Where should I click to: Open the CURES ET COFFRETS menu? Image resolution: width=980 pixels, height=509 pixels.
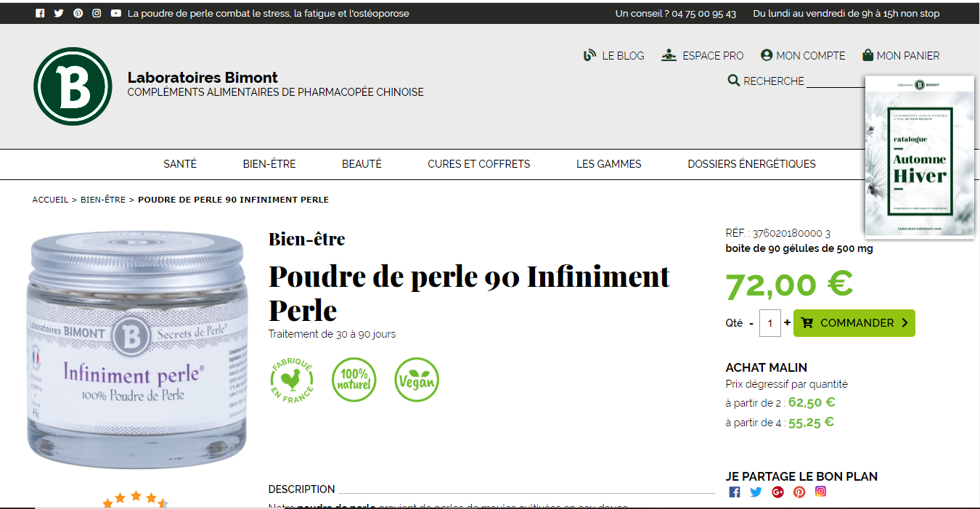point(479,164)
